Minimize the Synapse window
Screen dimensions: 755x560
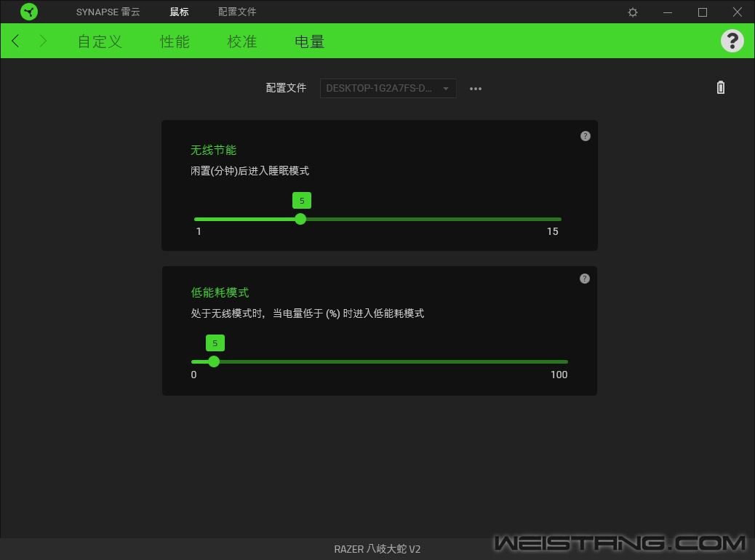pyautogui.click(x=668, y=12)
